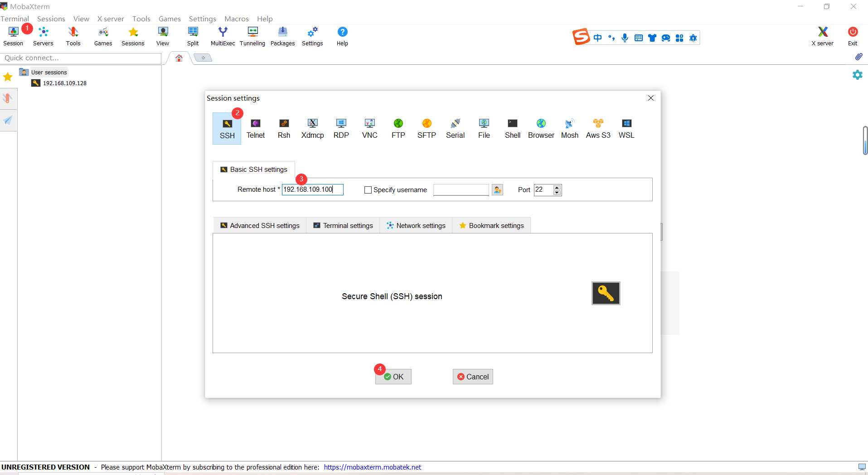This screenshot has width=868, height=475.
Task: Open Help question mark toolbar icon
Action: [342, 36]
